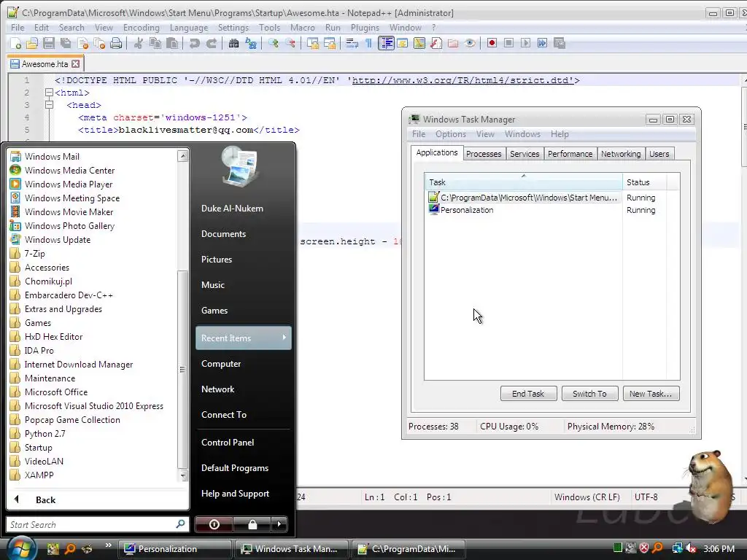
Task: Switch to Task Manager Users tab
Action: (x=659, y=154)
